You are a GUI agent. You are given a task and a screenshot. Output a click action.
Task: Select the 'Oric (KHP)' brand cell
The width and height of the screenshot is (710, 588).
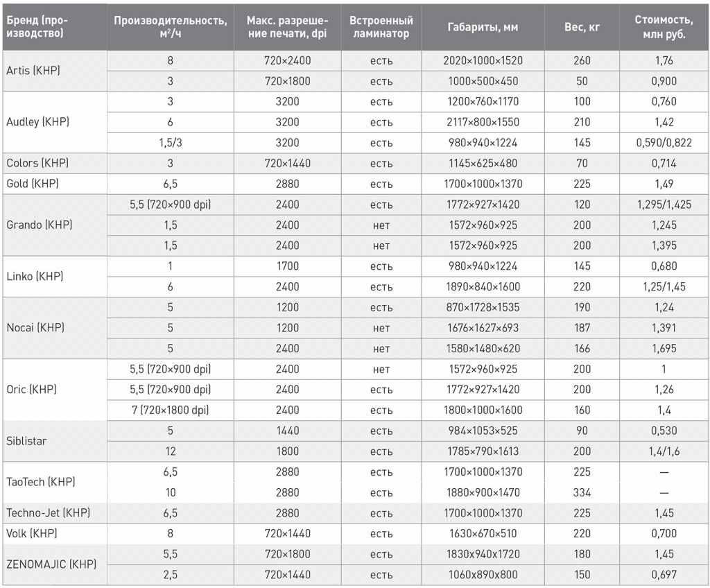[x=54, y=389]
